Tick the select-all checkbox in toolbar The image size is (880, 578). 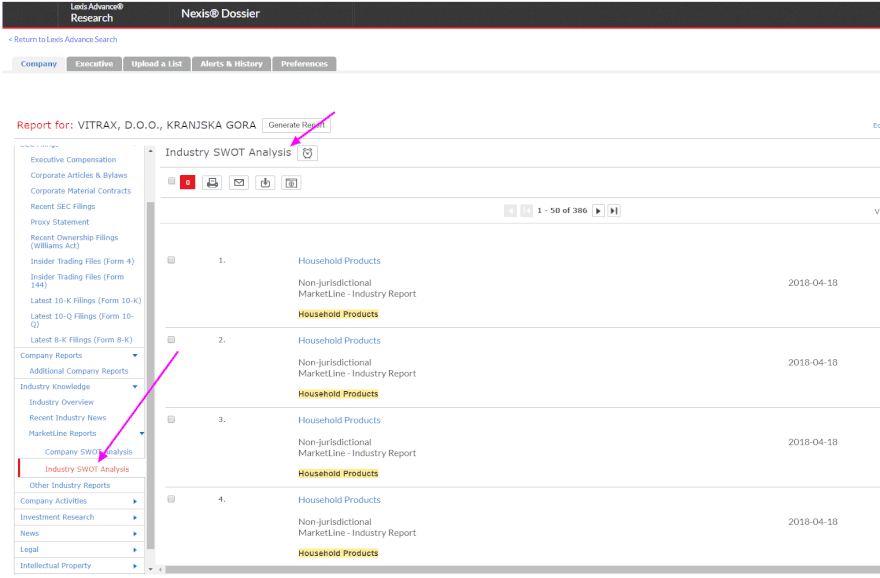(172, 181)
